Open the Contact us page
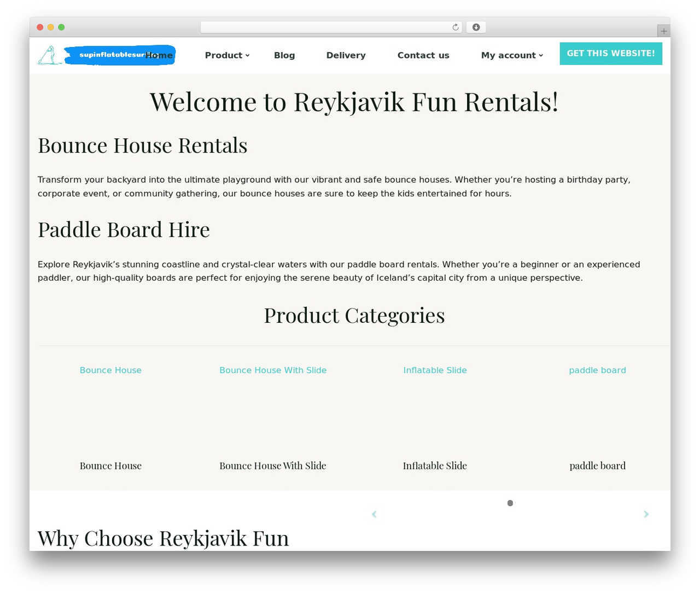 pyautogui.click(x=423, y=55)
